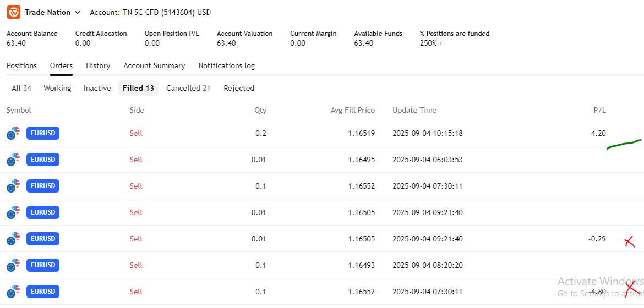Click the currency flag icon on the 1.16495 order
644x308 pixels.
tap(13, 159)
